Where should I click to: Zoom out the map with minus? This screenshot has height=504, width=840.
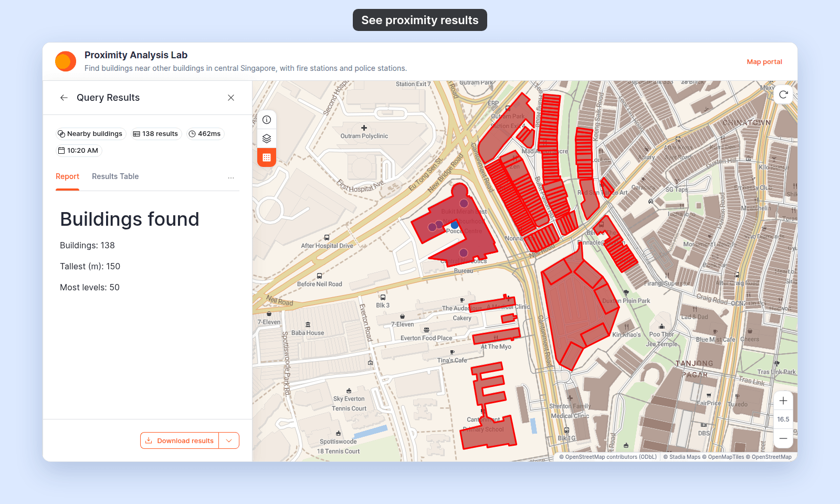point(783,438)
